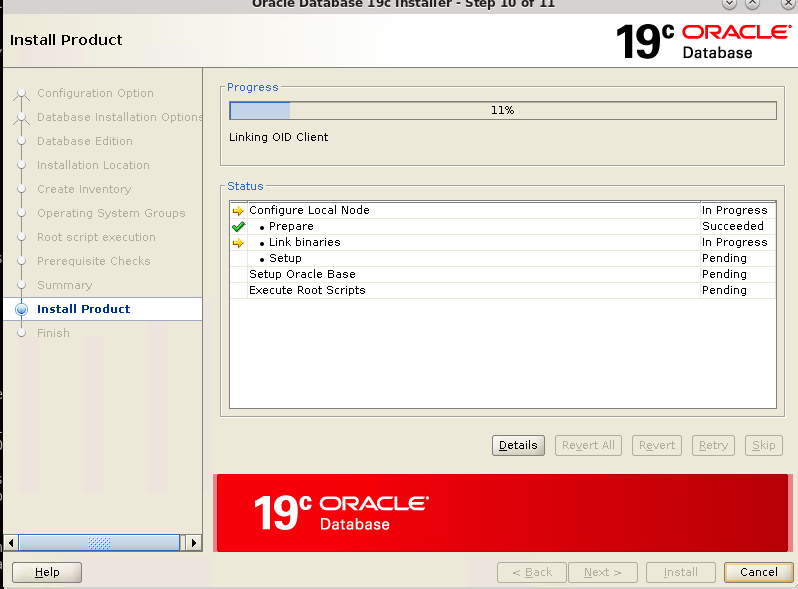Click the right arrow of sidebar scrollbar
798x589 pixels.
pos(194,543)
